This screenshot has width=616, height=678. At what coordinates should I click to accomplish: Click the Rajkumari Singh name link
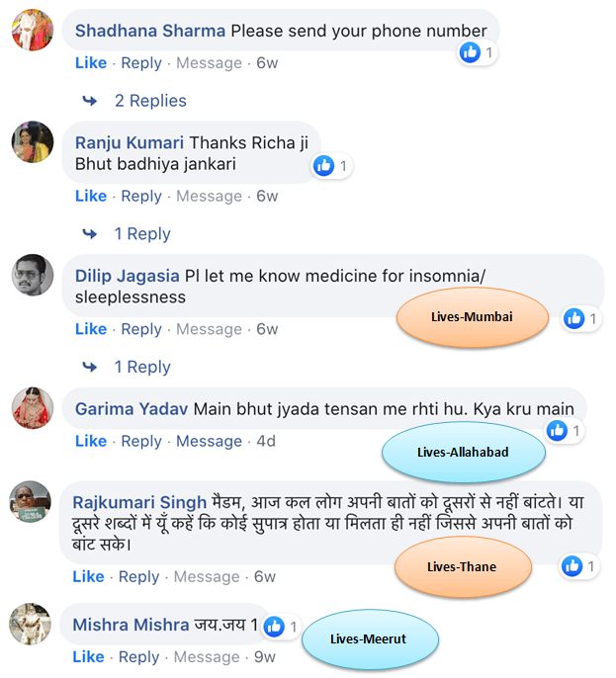pyautogui.click(x=139, y=502)
